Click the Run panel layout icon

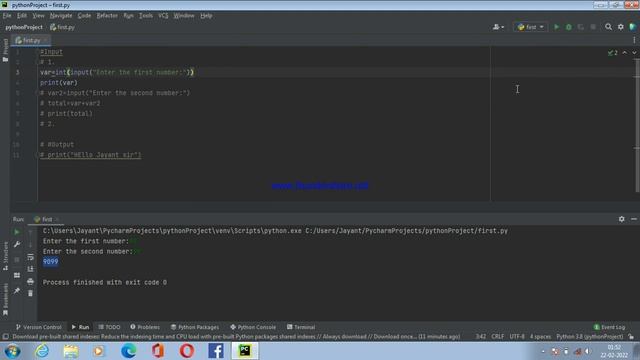pos(17,276)
